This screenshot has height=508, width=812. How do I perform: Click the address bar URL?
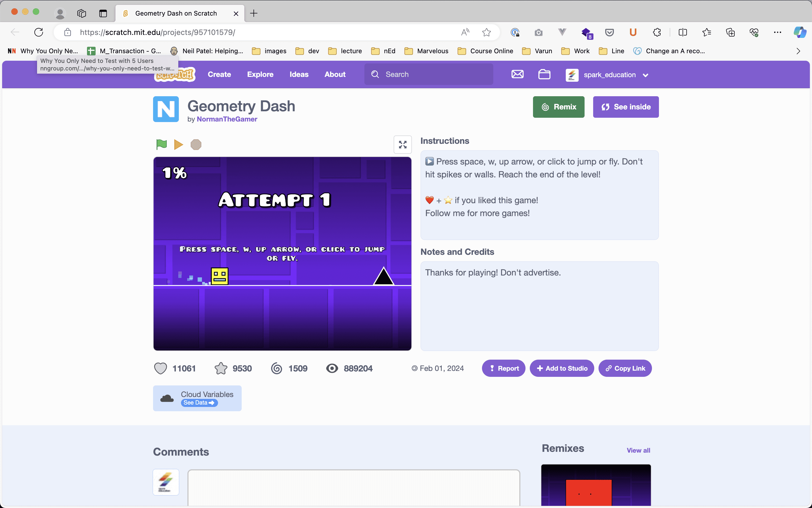(157, 32)
